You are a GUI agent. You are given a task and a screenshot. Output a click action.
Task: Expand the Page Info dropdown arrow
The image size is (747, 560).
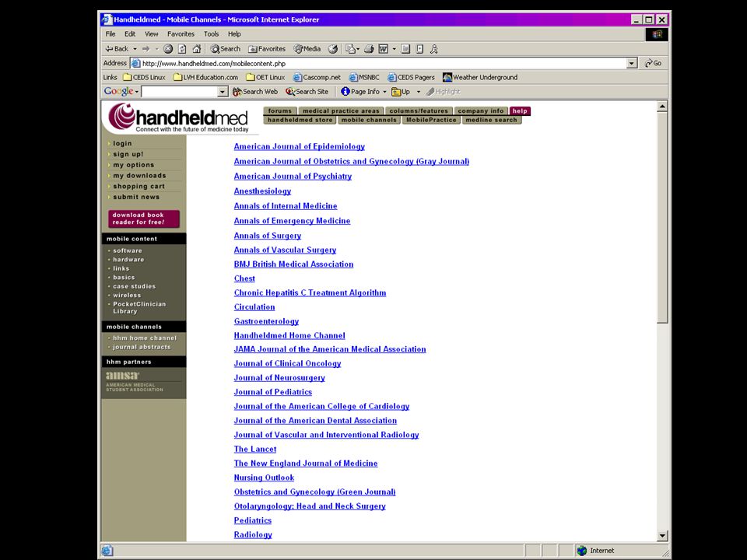click(384, 92)
